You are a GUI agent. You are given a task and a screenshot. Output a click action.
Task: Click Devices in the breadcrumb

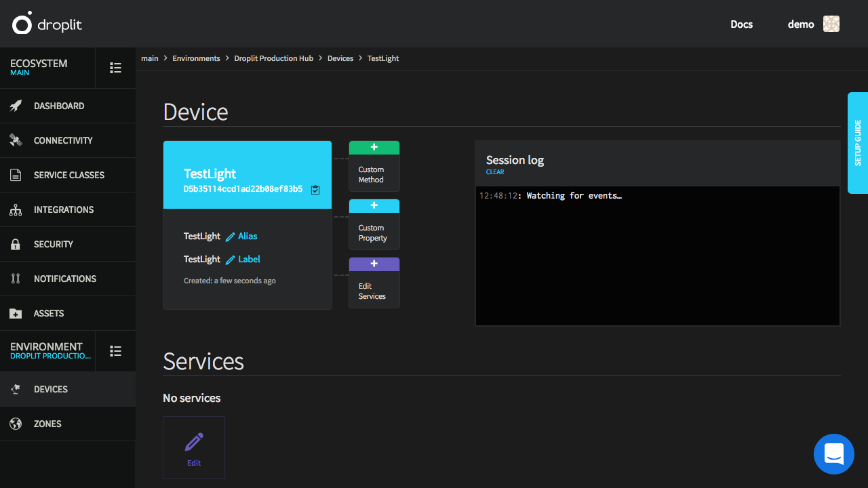tap(340, 58)
